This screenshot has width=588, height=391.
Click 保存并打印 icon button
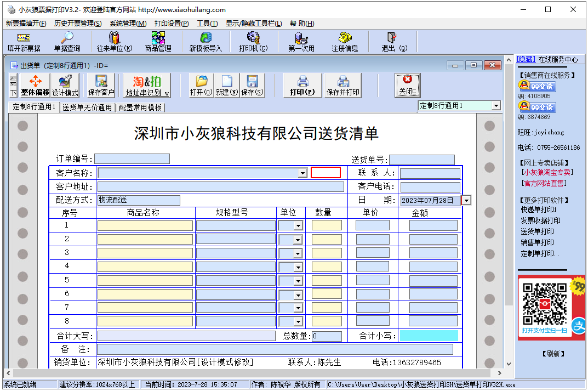click(x=342, y=86)
